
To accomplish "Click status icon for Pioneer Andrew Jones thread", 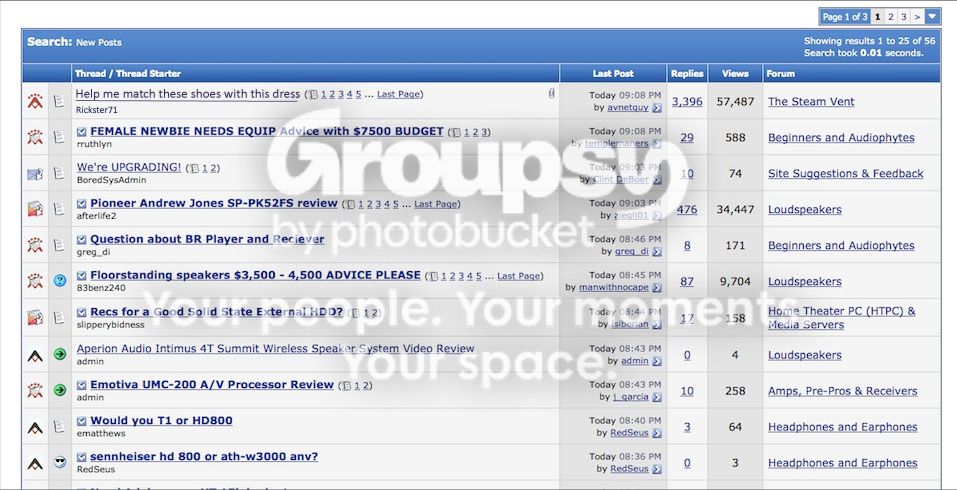I will (35, 210).
